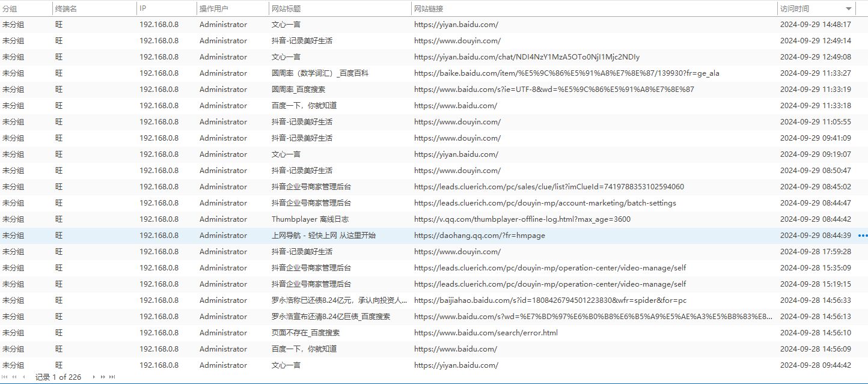868x384 pixels.
Task: Select title 罗永浩宣布还清8.24亿巨债_百度搜索
Action: tap(331, 317)
